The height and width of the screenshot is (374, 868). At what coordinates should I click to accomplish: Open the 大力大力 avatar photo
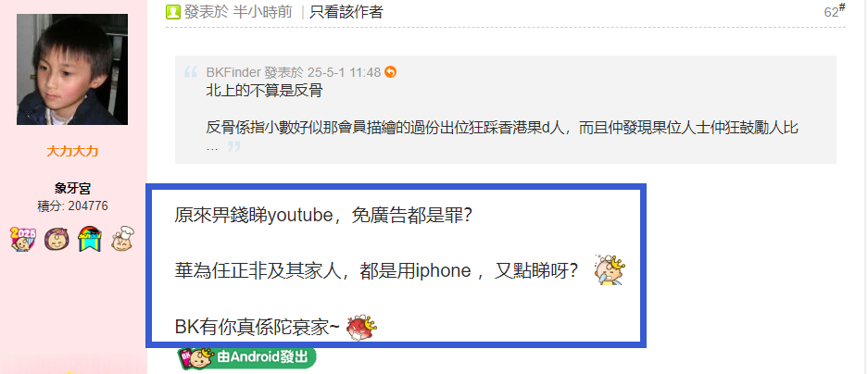pyautogui.click(x=72, y=69)
